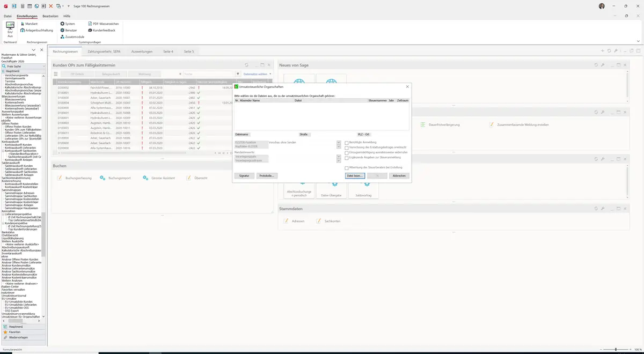Open the Datensätze wählen dropdown
This screenshot has height=354, width=644.
point(257,74)
